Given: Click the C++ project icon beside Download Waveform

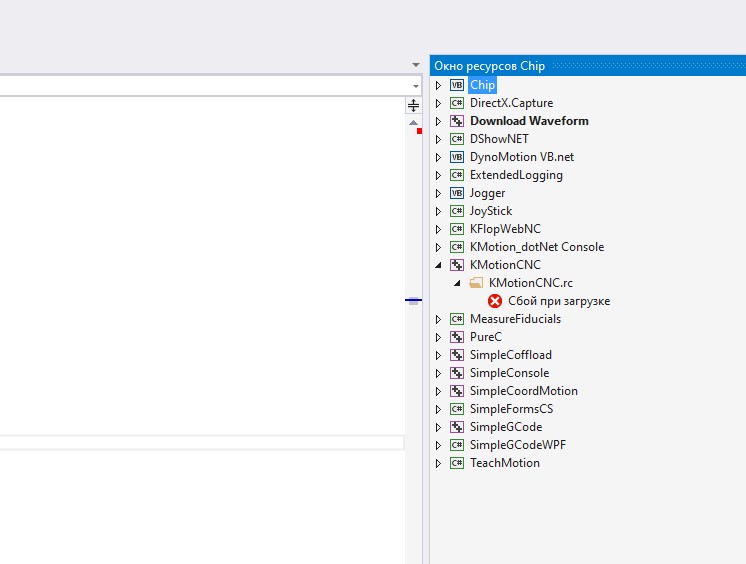Looking at the screenshot, I should pyautogui.click(x=457, y=121).
